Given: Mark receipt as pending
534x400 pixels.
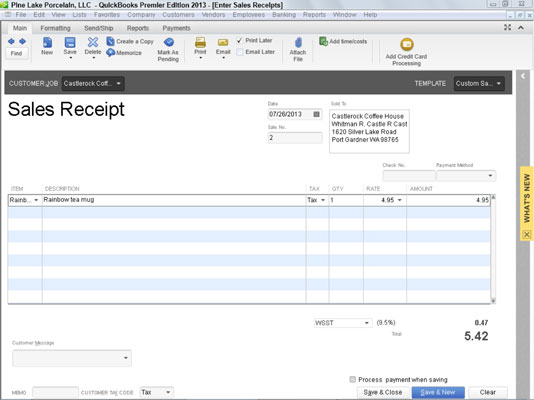Looking at the screenshot, I should click(x=169, y=42).
